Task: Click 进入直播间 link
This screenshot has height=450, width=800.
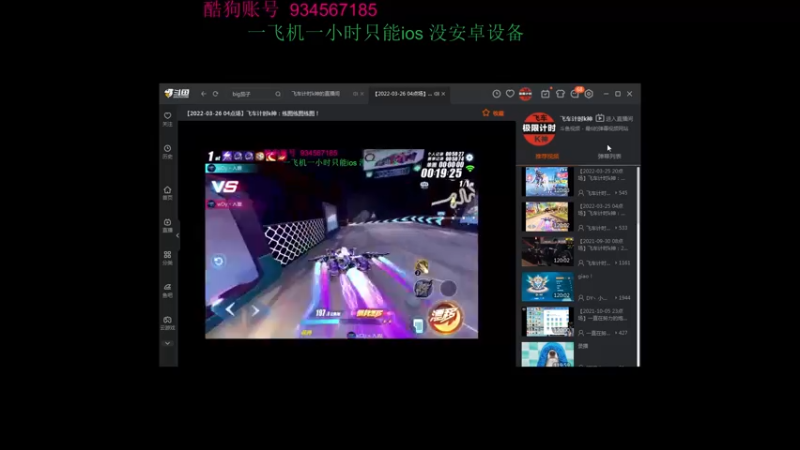Action: click(x=615, y=119)
